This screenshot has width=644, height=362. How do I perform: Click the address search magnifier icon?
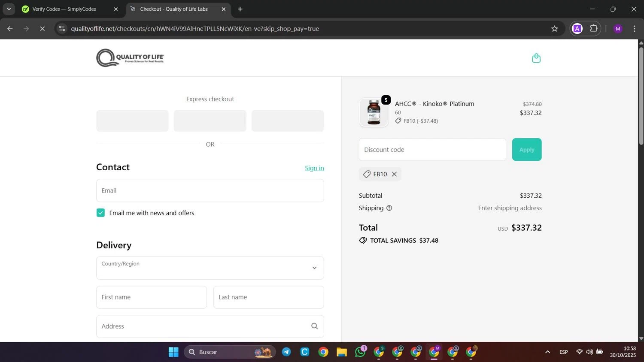(x=314, y=326)
